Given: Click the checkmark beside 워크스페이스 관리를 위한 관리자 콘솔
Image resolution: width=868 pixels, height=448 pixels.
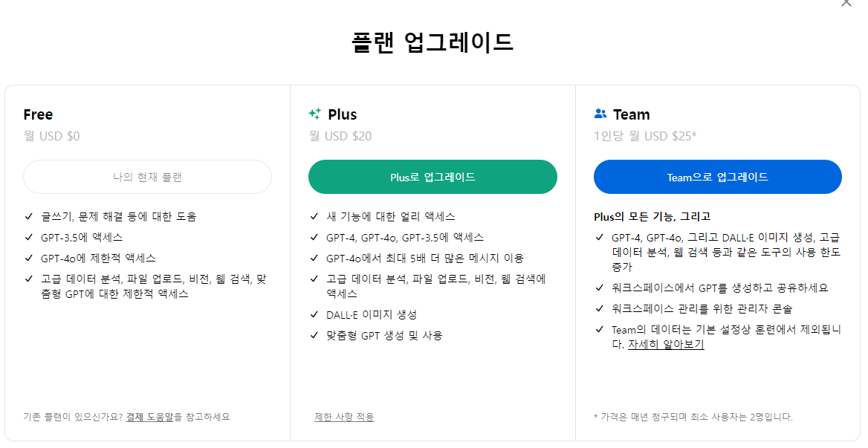Looking at the screenshot, I should (x=597, y=307).
